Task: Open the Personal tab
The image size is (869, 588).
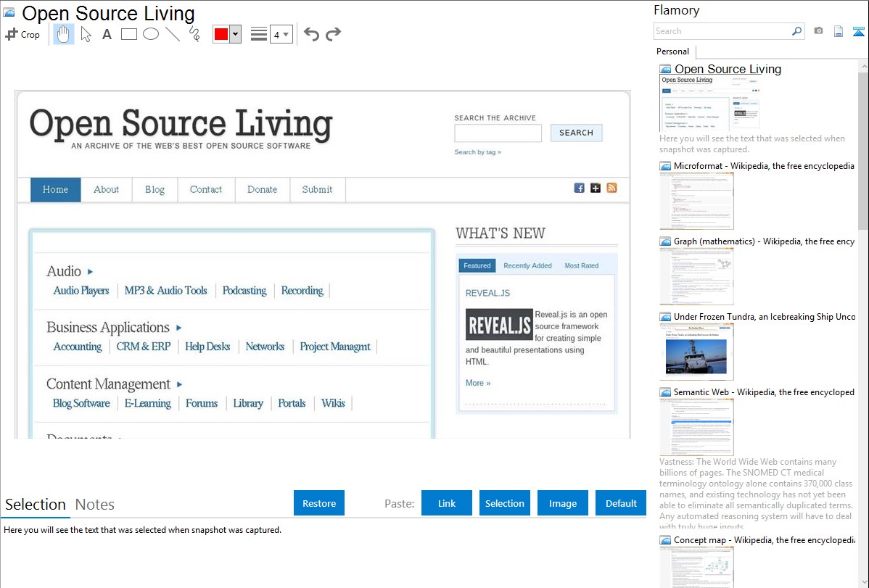Action: click(x=673, y=51)
